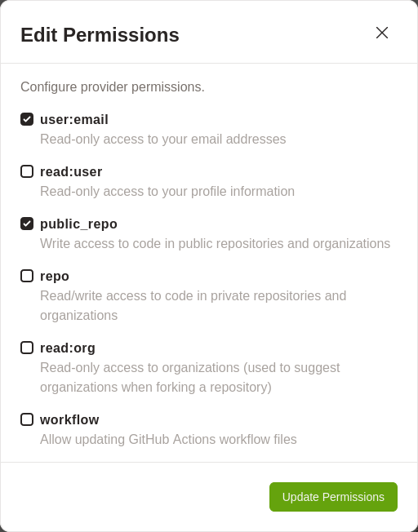This screenshot has width=418, height=532.
Task: Click the Update Permissions button
Action: (x=333, y=497)
